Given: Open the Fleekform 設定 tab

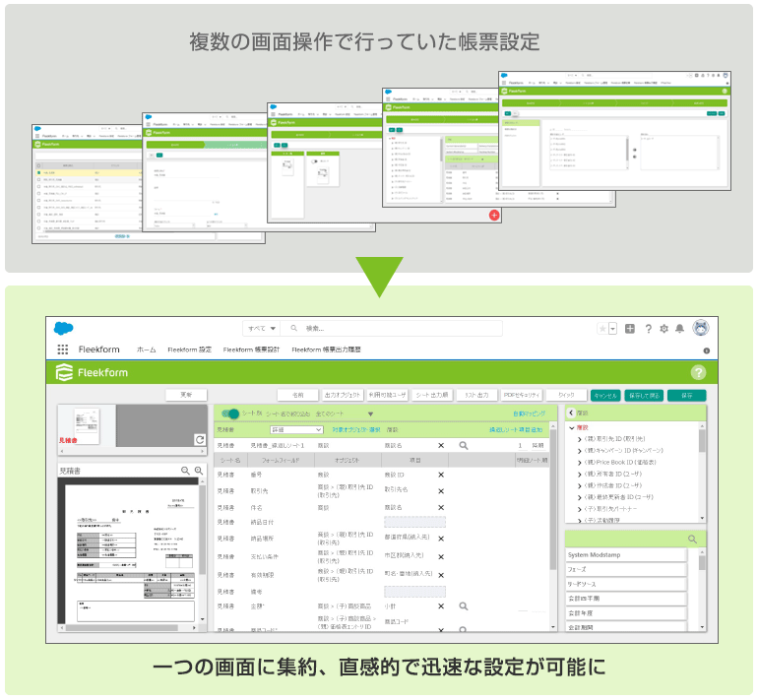Looking at the screenshot, I should click(x=189, y=350).
